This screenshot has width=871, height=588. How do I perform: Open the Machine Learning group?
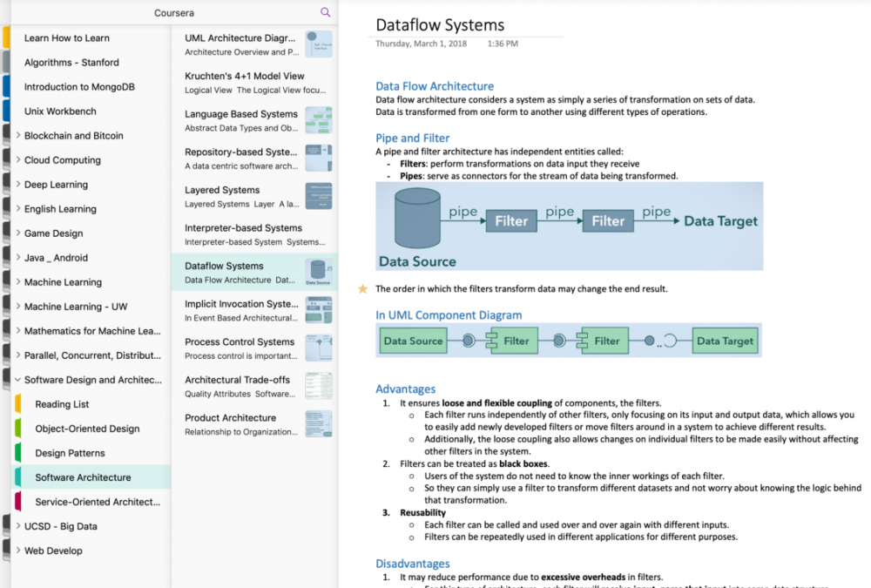point(91,282)
